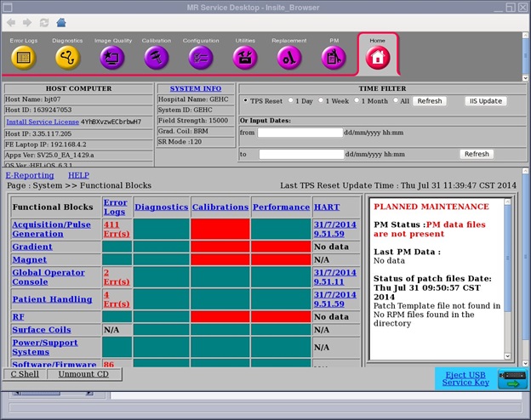Click the Replacement icon
This screenshot has height=420, width=531.
coord(289,57)
